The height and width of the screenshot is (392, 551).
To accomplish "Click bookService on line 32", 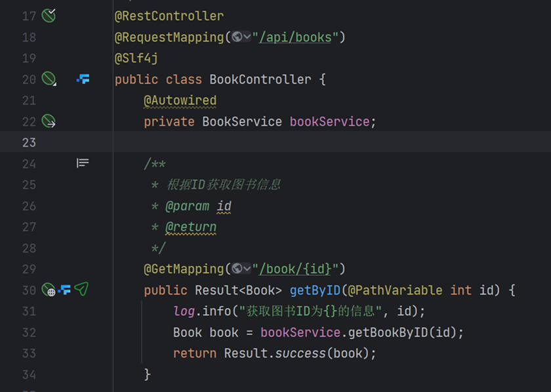I will [300, 332].
